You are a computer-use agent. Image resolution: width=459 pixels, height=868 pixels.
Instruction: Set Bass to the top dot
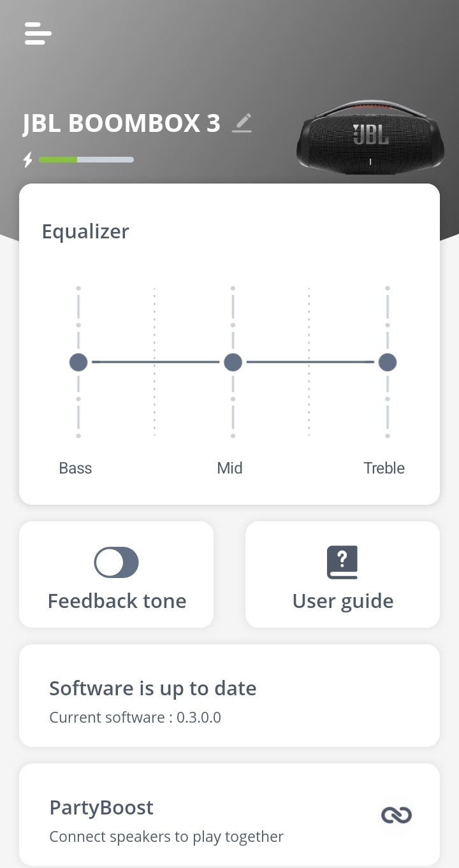click(78, 288)
